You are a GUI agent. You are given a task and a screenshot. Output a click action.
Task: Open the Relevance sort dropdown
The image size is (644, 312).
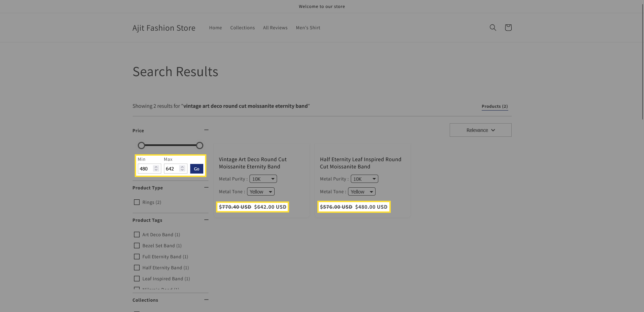(480, 130)
